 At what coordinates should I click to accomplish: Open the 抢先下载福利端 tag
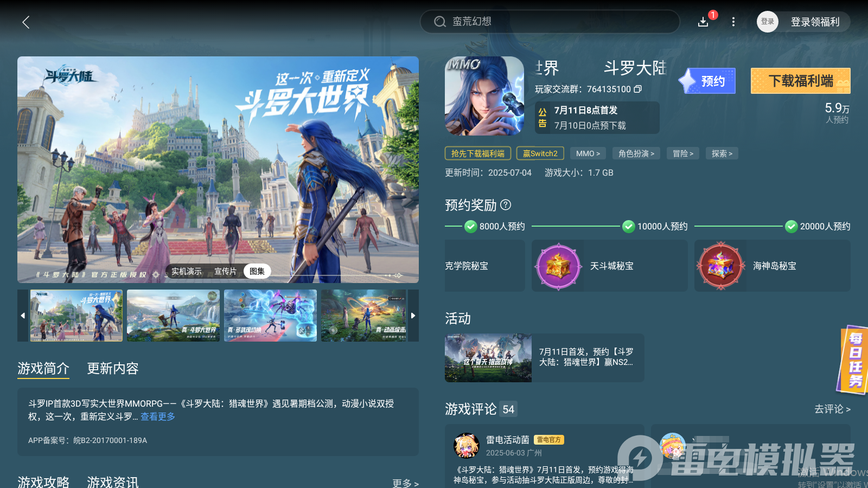[x=478, y=153]
